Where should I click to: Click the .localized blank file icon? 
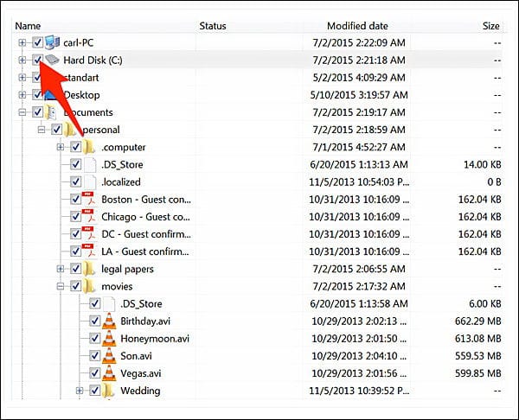90,181
